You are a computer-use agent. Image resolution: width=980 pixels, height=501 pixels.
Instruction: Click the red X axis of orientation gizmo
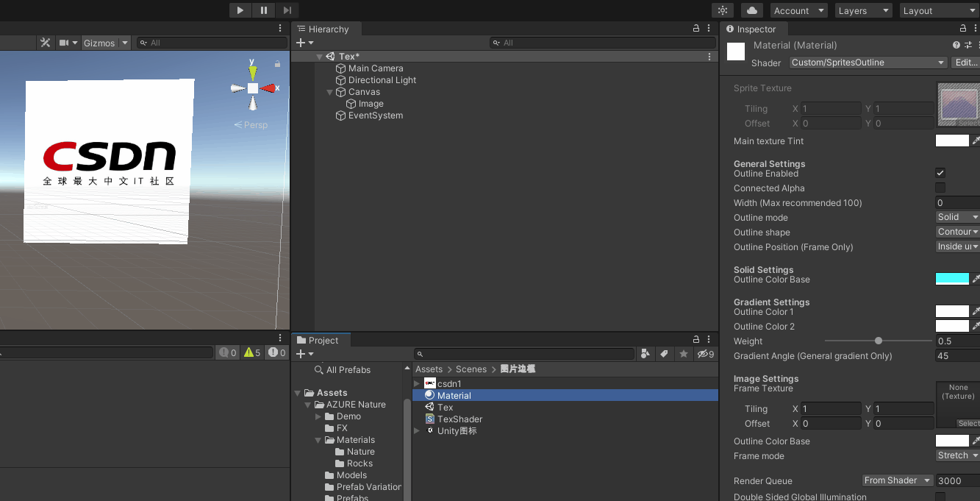click(269, 88)
